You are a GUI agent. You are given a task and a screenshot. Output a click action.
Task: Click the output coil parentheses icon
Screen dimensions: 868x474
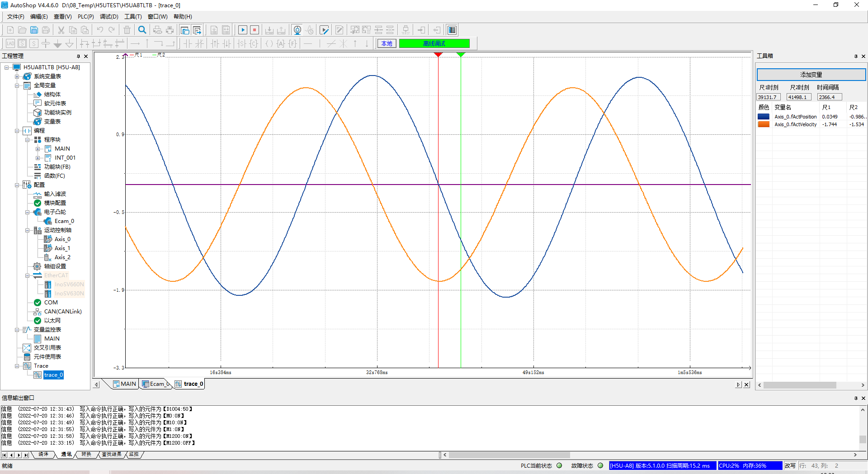click(x=269, y=43)
